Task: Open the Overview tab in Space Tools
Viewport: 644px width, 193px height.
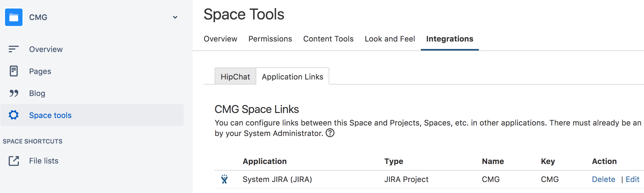Action: click(220, 39)
